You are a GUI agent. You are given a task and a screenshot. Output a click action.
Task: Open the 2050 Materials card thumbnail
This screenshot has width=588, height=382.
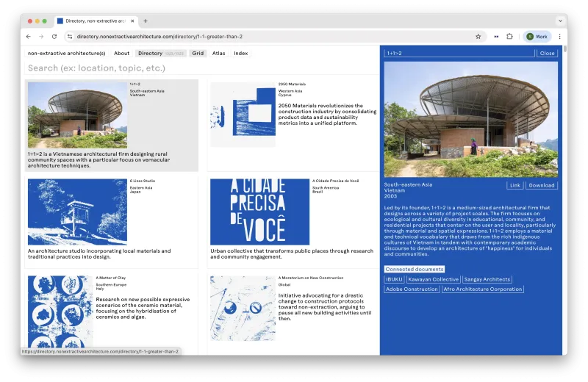click(x=243, y=115)
